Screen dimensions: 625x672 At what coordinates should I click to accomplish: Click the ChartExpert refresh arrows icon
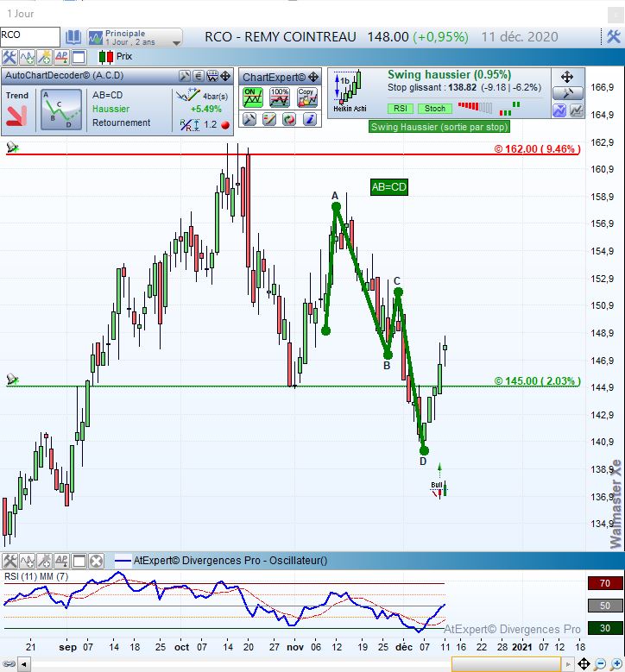click(x=289, y=119)
